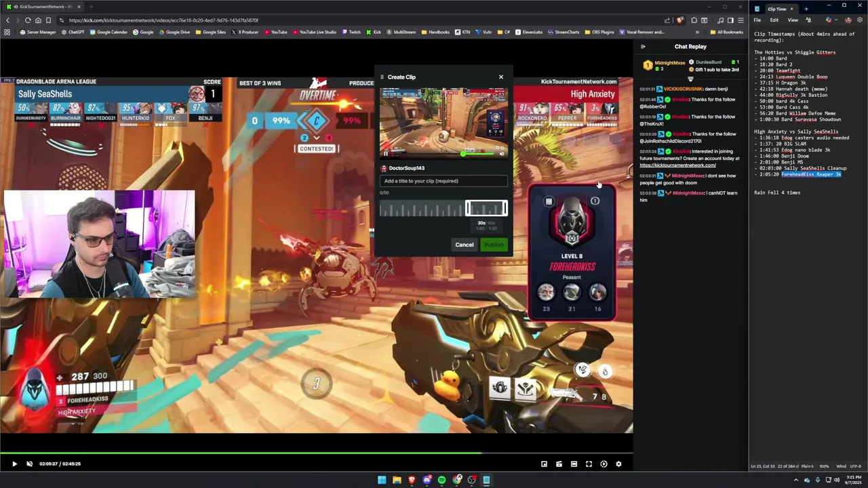The height and width of the screenshot is (488, 868).
Task: Click the main video green seek bar
Action: click(241, 453)
